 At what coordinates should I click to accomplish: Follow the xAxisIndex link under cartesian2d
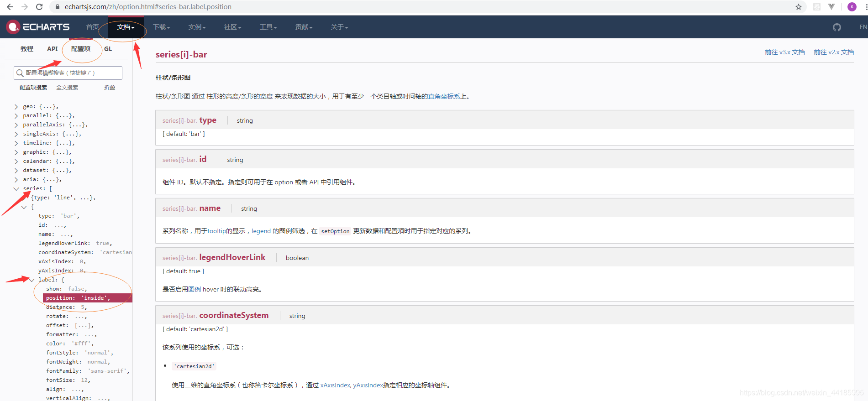[x=336, y=385]
